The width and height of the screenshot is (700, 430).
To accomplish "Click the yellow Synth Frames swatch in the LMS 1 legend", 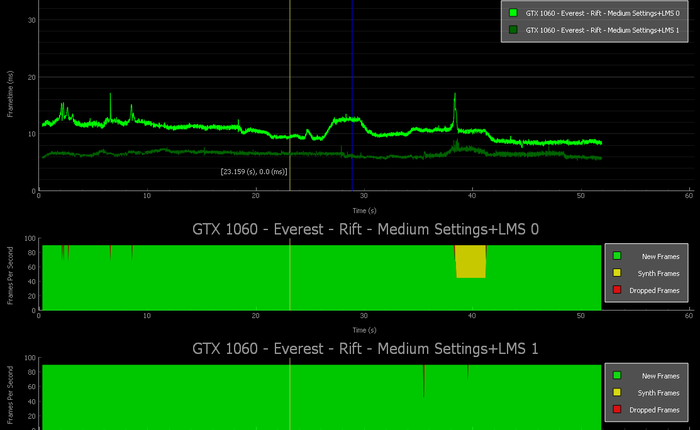I will click(x=617, y=392).
